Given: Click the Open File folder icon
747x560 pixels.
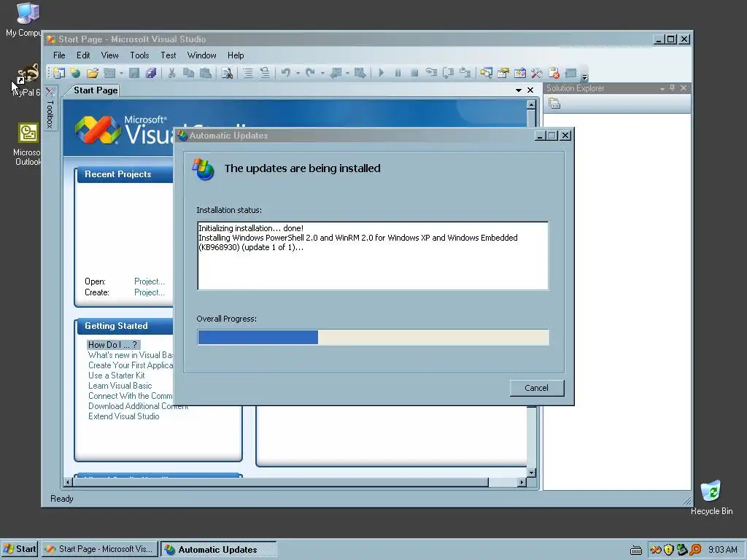Looking at the screenshot, I should click(93, 73).
